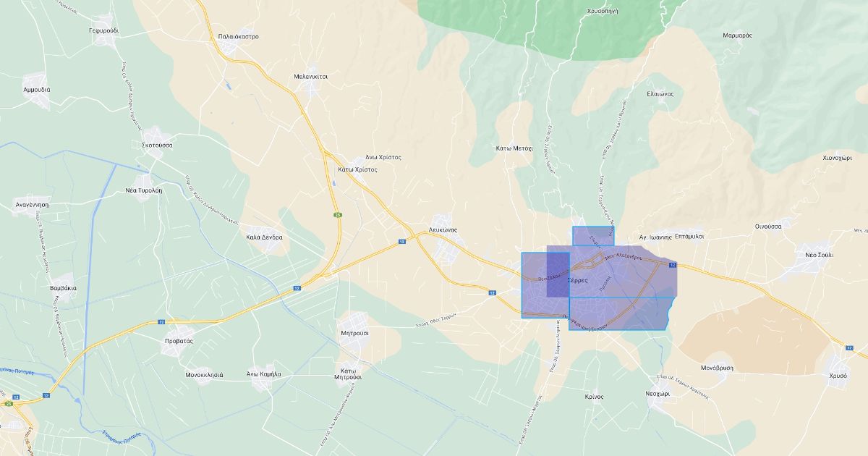Click the Ελαιώνας label
This screenshot has width=868, height=456.
click(x=660, y=93)
